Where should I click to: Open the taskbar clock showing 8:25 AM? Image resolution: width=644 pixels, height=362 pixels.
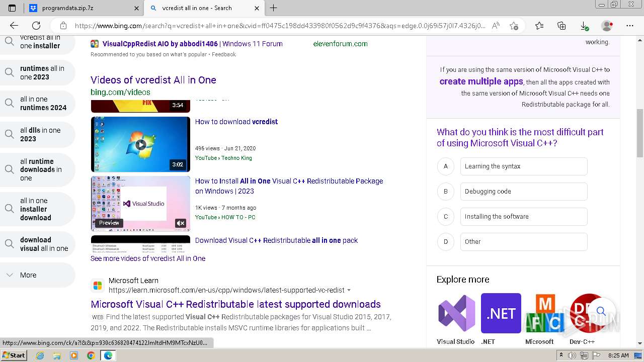[x=618, y=355]
